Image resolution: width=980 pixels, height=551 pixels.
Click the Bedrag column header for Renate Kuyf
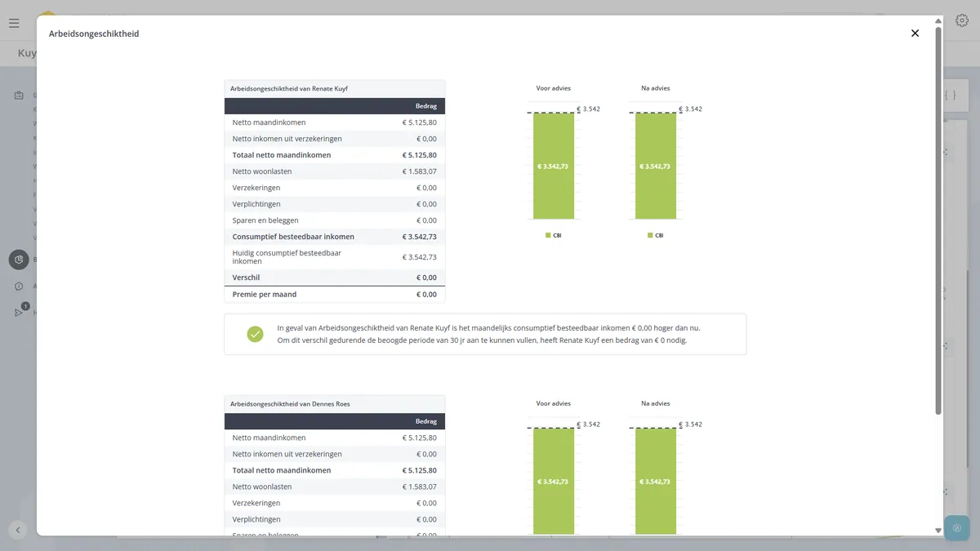pos(425,106)
